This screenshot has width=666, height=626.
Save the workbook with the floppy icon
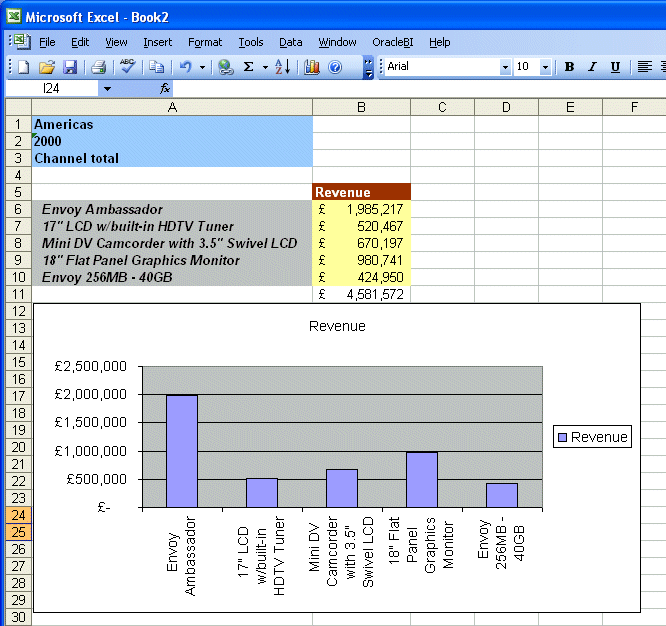(70, 67)
